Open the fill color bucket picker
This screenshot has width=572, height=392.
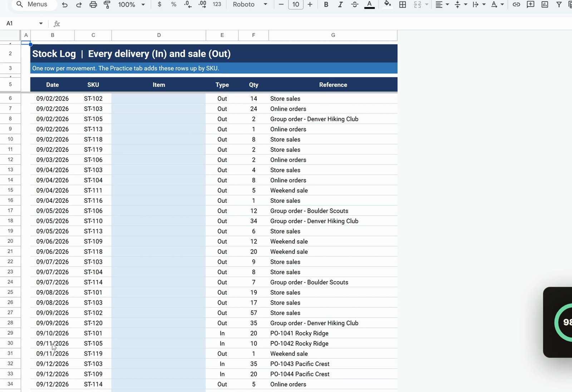388,4
